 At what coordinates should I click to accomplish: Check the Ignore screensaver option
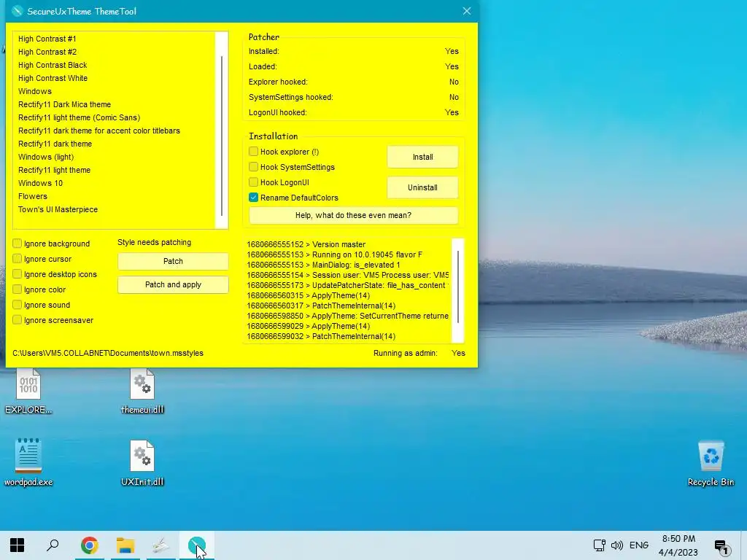click(x=18, y=319)
